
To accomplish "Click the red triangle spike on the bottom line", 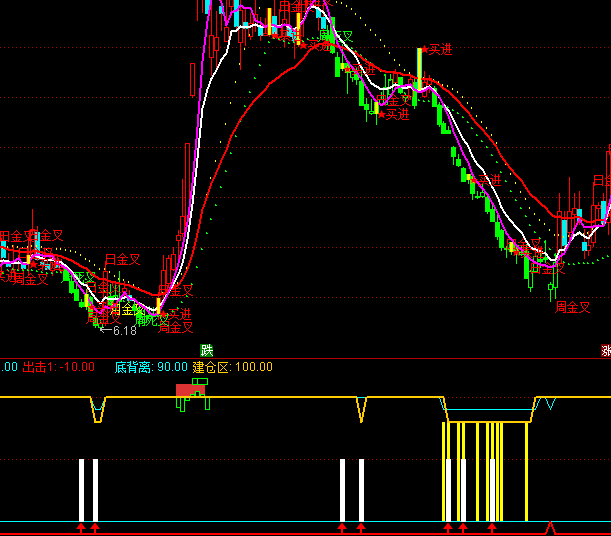I will pyautogui.click(x=549, y=526).
